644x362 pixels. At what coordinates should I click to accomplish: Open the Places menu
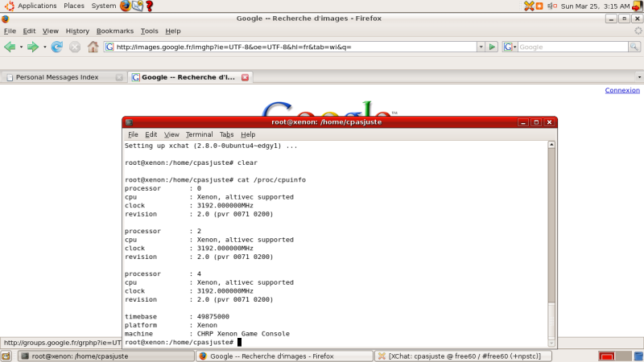(x=74, y=6)
